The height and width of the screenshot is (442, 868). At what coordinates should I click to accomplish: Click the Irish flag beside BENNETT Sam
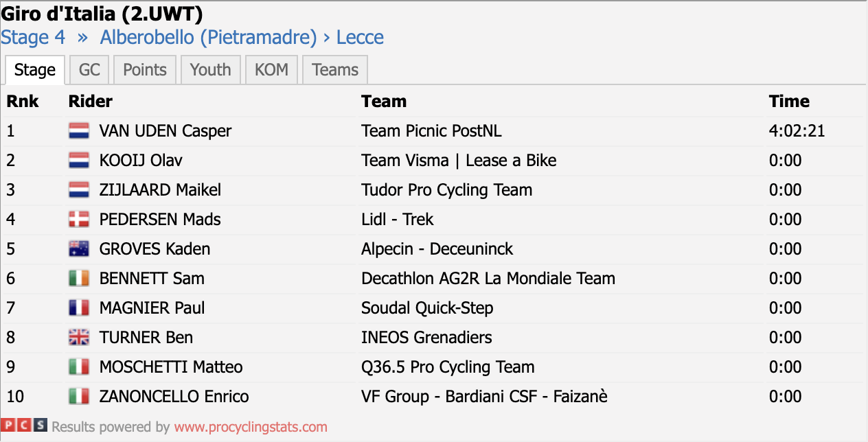point(79,279)
